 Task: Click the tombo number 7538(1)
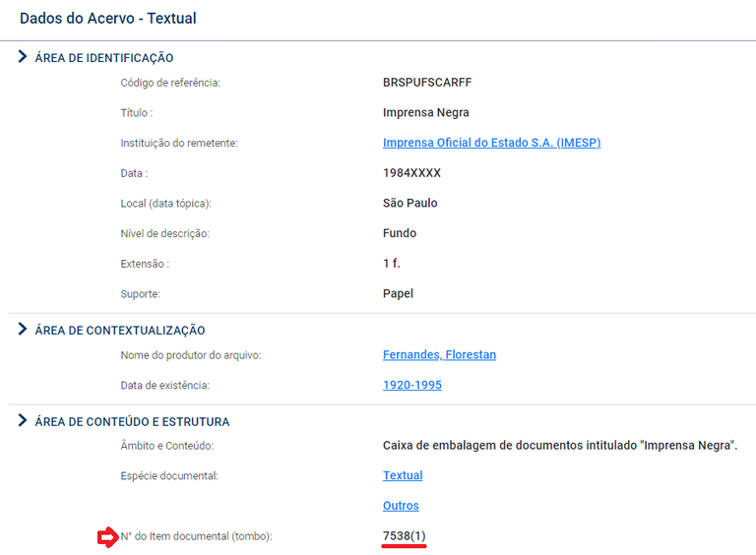404,535
